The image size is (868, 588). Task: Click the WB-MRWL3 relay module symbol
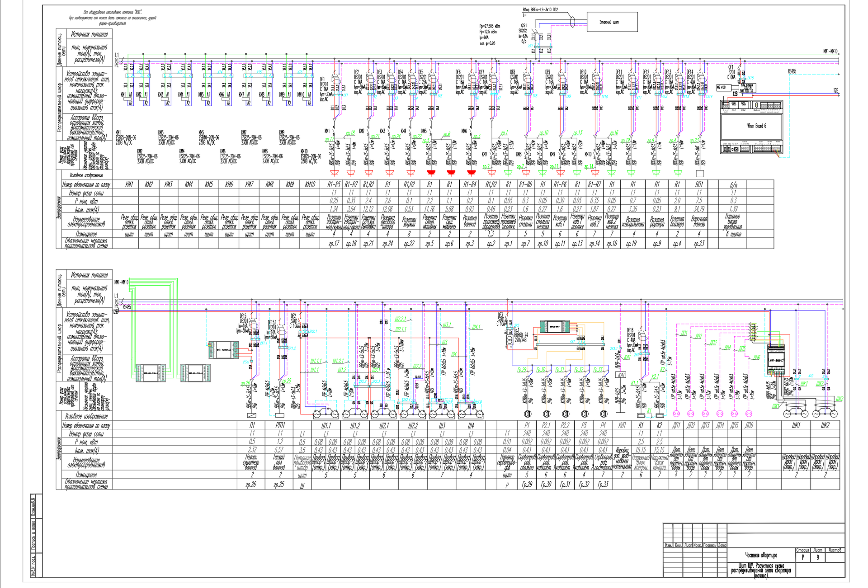223,350
